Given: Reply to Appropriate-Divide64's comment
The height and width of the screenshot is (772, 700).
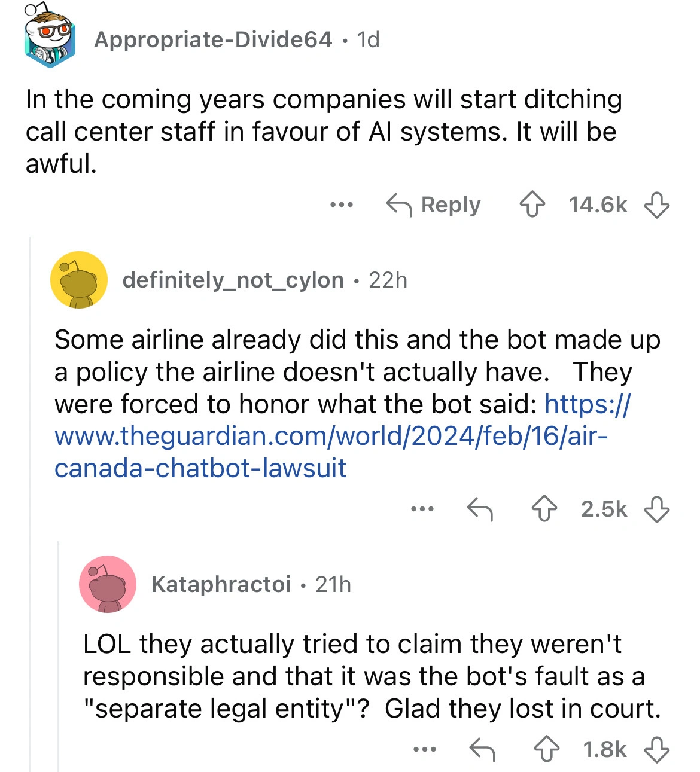Looking at the screenshot, I should (x=434, y=205).
